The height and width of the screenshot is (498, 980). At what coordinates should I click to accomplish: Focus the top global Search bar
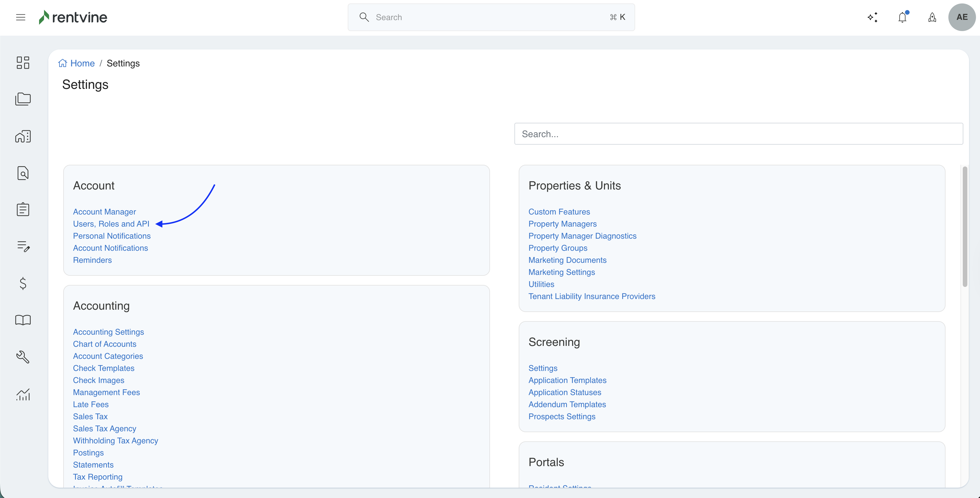coord(491,17)
